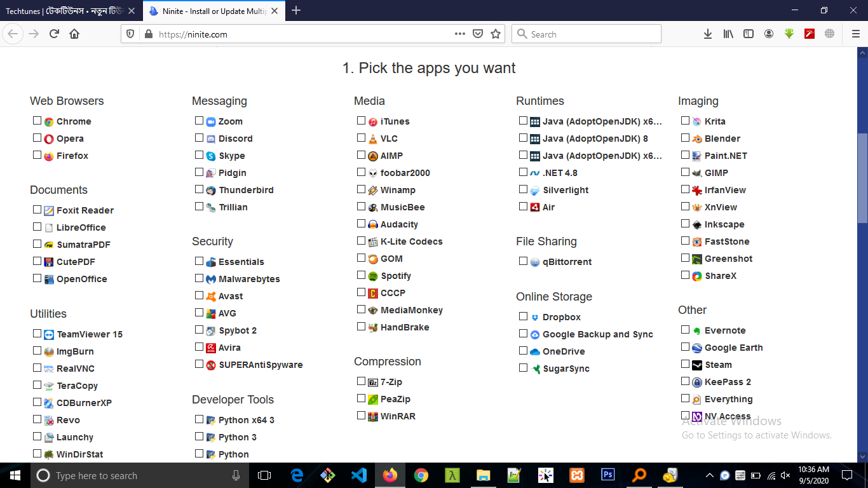Click the page vertical scrollbar thumb
The width and height of the screenshot is (868, 488).
point(862,178)
